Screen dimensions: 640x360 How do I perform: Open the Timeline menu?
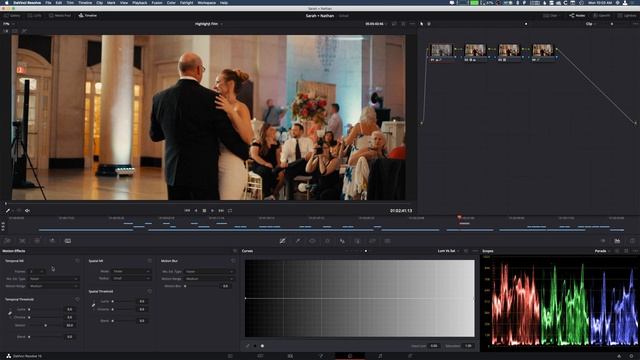tap(85, 2)
